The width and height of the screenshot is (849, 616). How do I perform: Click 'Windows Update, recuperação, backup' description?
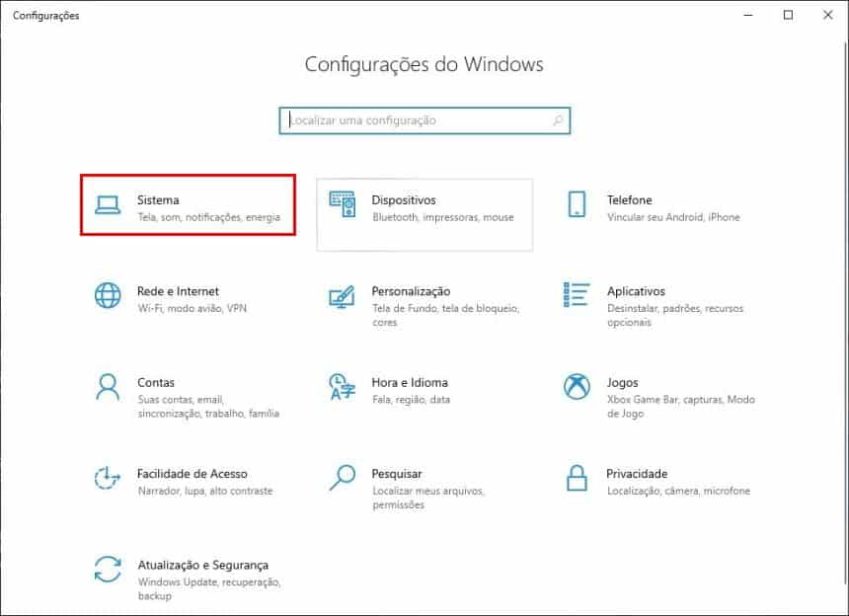tap(209, 589)
